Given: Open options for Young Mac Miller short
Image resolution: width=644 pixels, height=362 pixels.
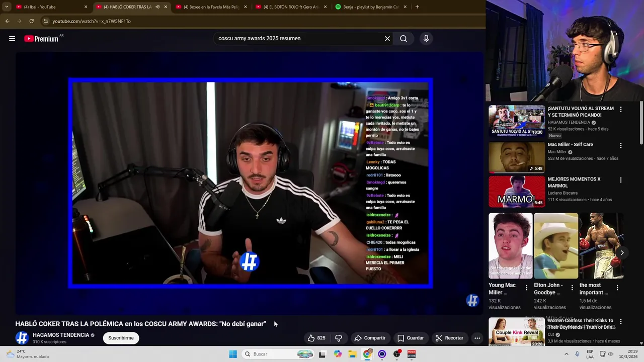Looking at the screenshot, I should click(527, 288).
